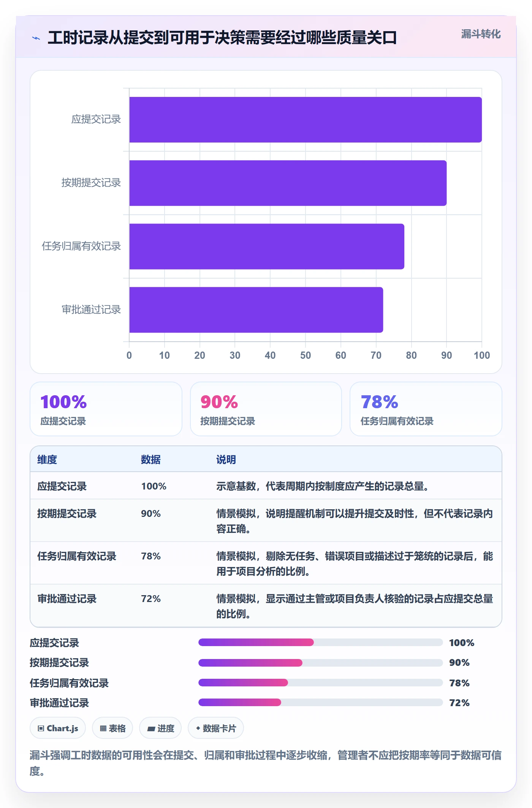Click the 任务归属有效记录 progress bar
The height and width of the screenshot is (808, 532).
[321, 683]
